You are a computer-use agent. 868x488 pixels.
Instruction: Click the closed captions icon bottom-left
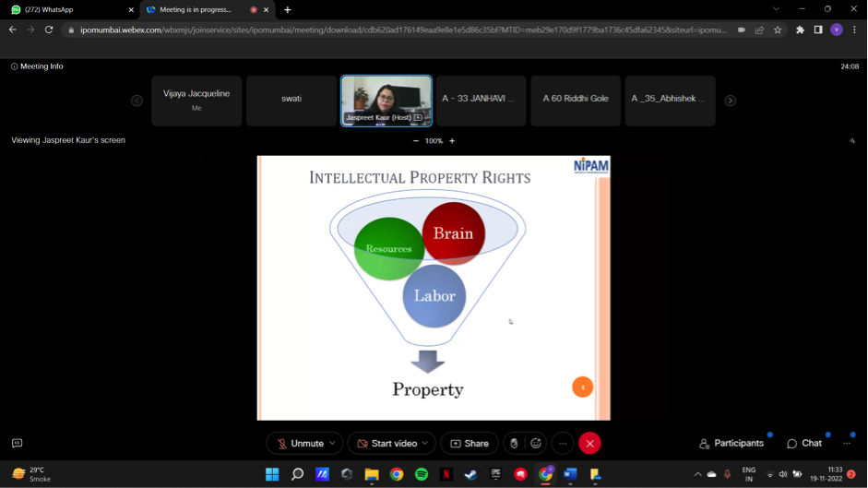(17, 444)
